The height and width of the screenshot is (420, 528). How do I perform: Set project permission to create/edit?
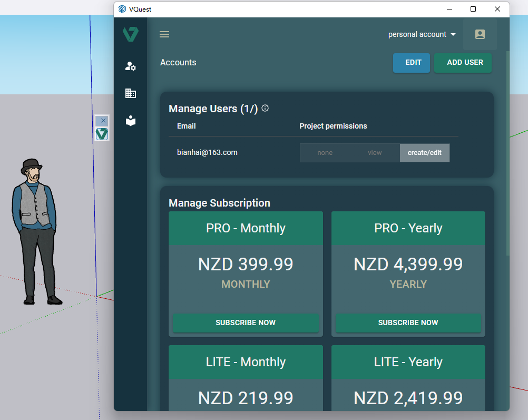click(x=424, y=153)
